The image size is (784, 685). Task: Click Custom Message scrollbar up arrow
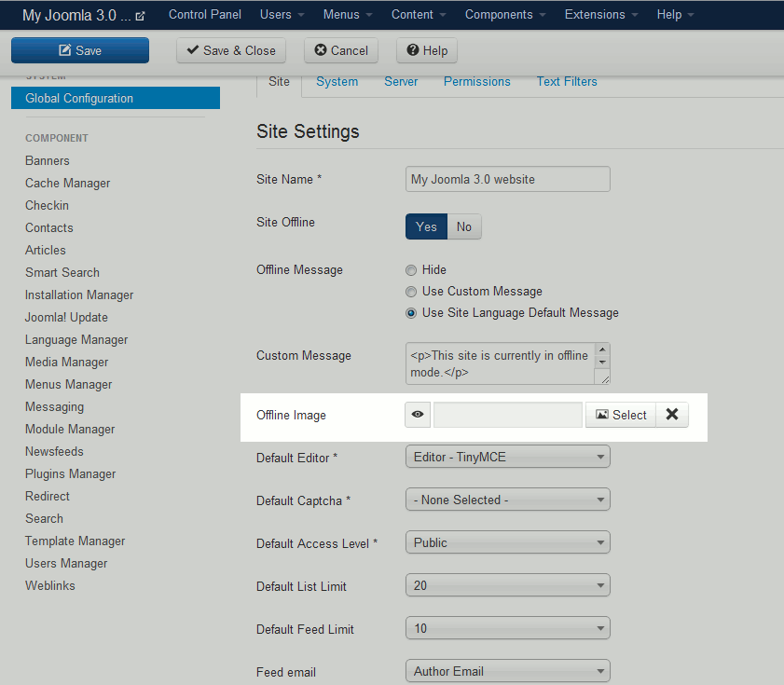(602, 349)
